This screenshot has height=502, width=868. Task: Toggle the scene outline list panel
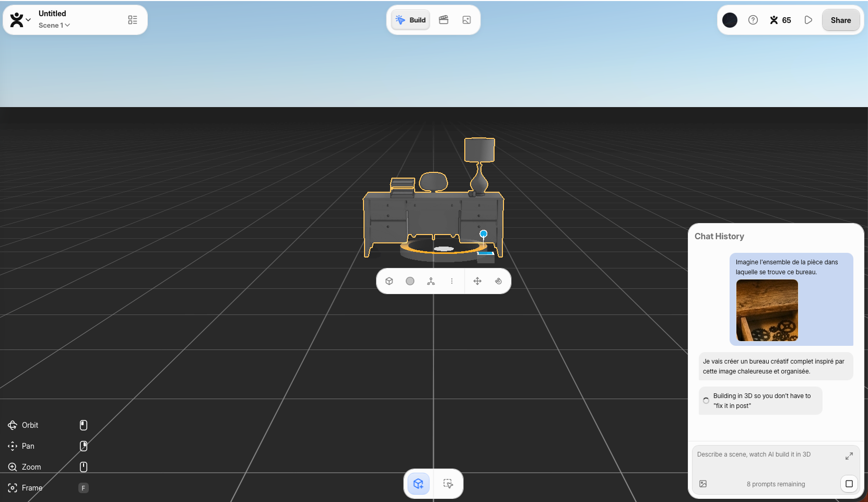133,20
